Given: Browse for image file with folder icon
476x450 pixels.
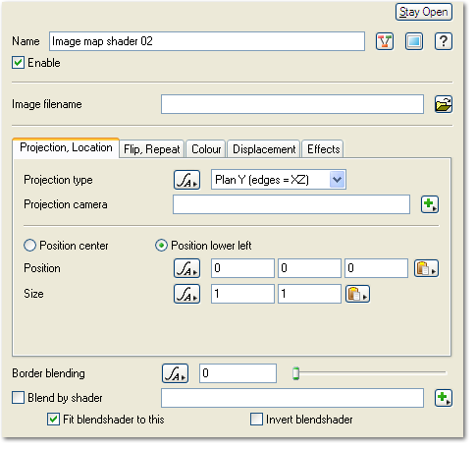Looking at the screenshot, I should (x=444, y=104).
